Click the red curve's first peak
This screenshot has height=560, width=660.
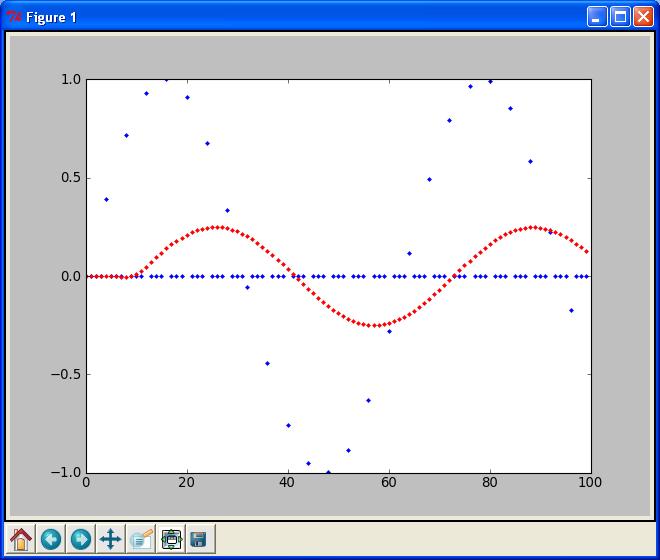[217, 227]
